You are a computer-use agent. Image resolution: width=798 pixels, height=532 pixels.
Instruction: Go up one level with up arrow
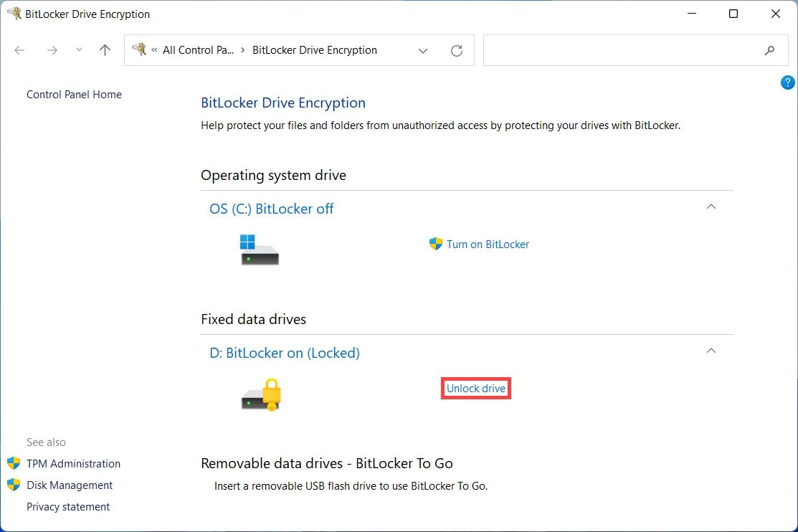[105, 50]
